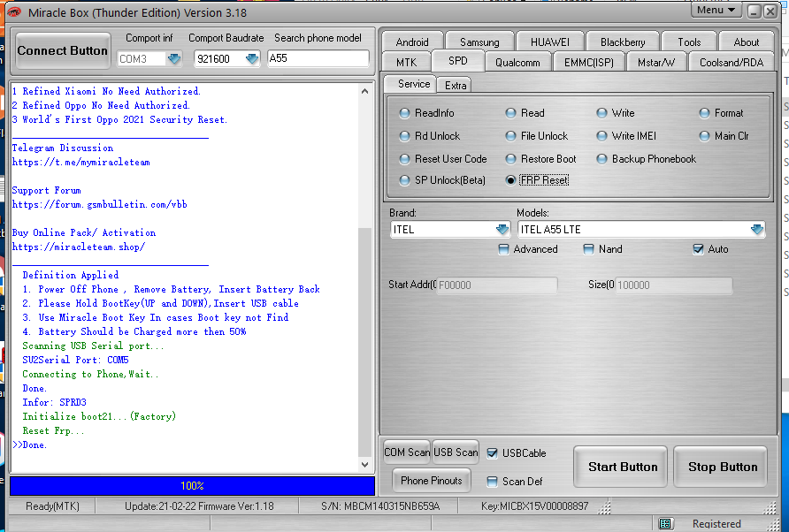
Task: Choose Backup Phonebook radio option
Action: pyautogui.click(x=601, y=159)
